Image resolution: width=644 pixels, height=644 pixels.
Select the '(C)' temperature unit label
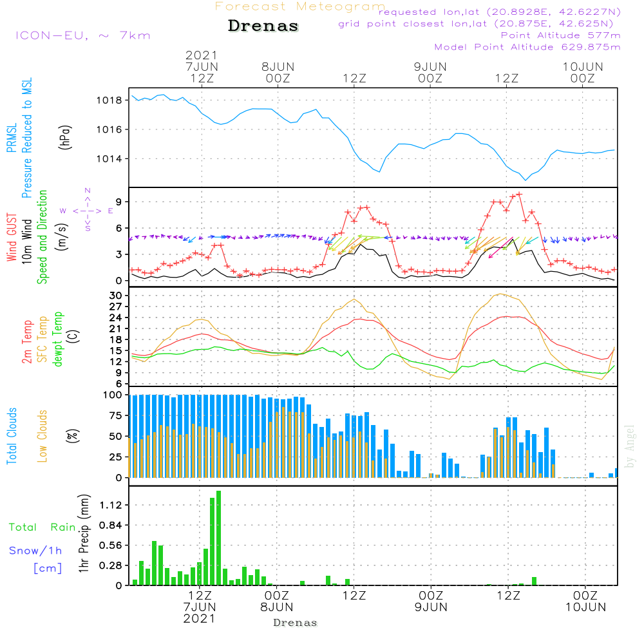[74, 337]
